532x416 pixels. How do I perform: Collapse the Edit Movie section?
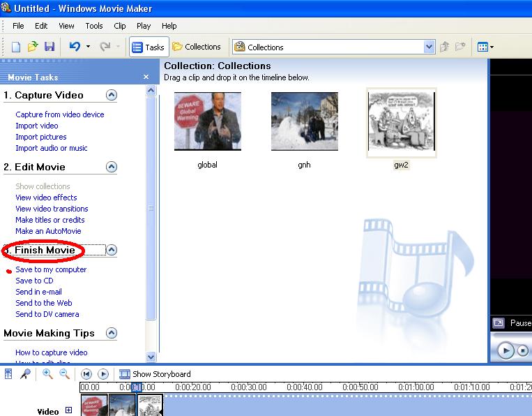click(112, 167)
